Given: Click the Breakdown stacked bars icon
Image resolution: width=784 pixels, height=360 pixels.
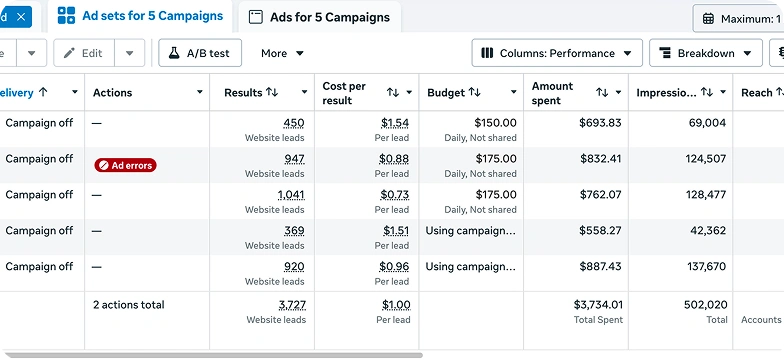Looking at the screenshot, I should point(665,53).
